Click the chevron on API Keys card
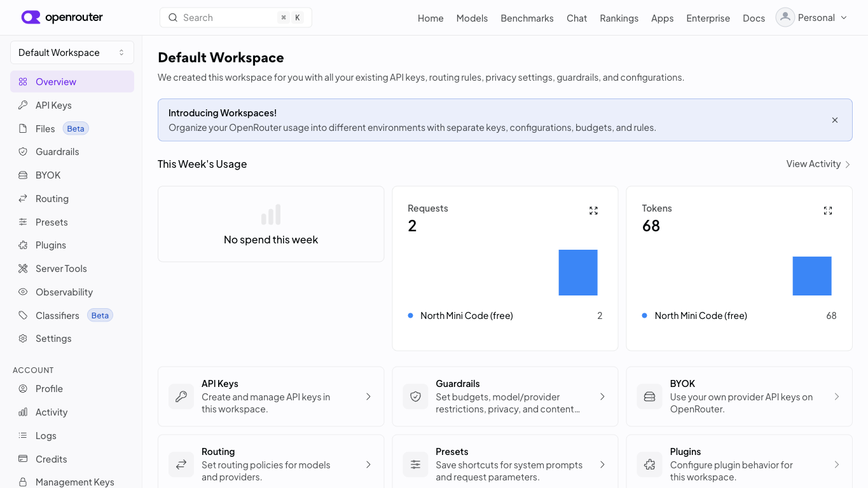The height and width of the screenshot is (488, 868). coord(368,396)
